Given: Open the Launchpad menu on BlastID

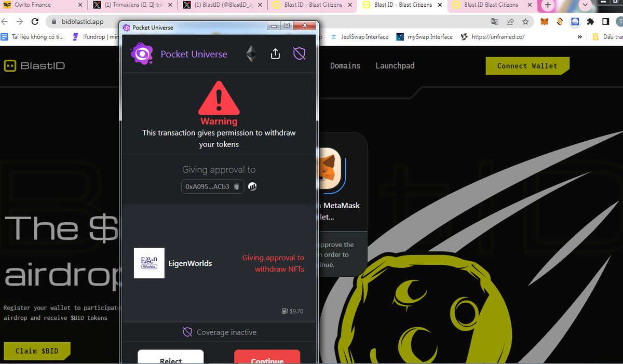Looking at the screenshot, I should click(395, 65).
